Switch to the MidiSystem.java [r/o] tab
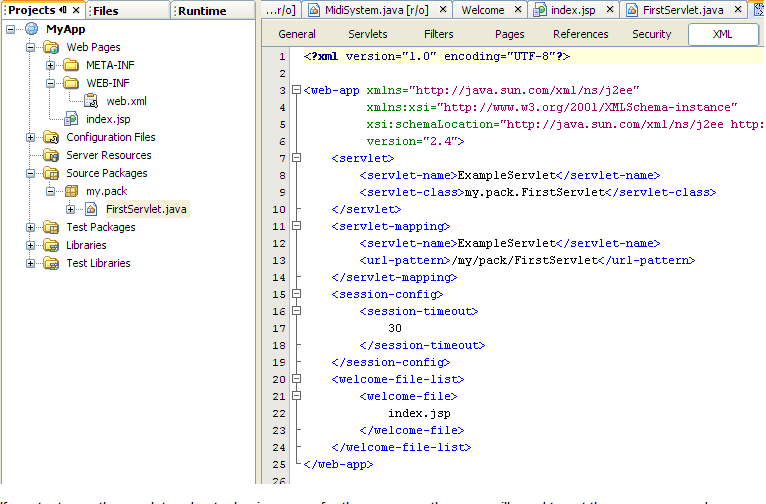The height and width of the screenshot is (504, 766). click(x=377, y=10)
